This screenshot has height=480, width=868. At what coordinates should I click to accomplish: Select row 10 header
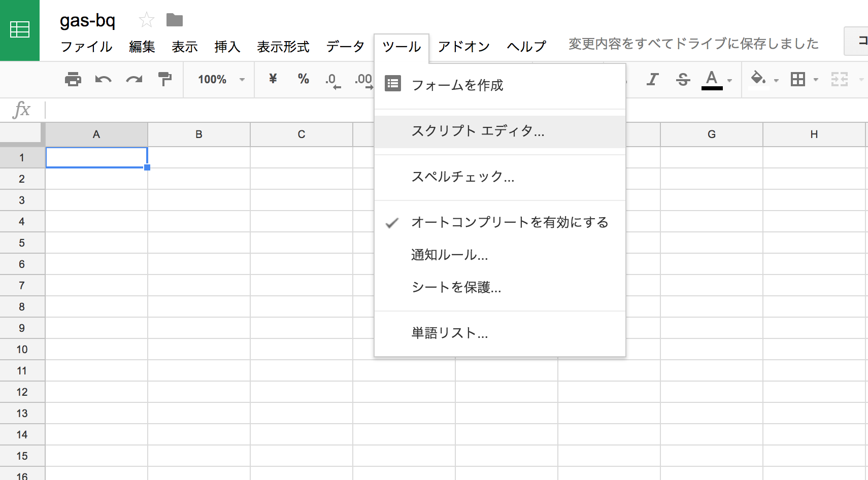[x=22, y=350]
